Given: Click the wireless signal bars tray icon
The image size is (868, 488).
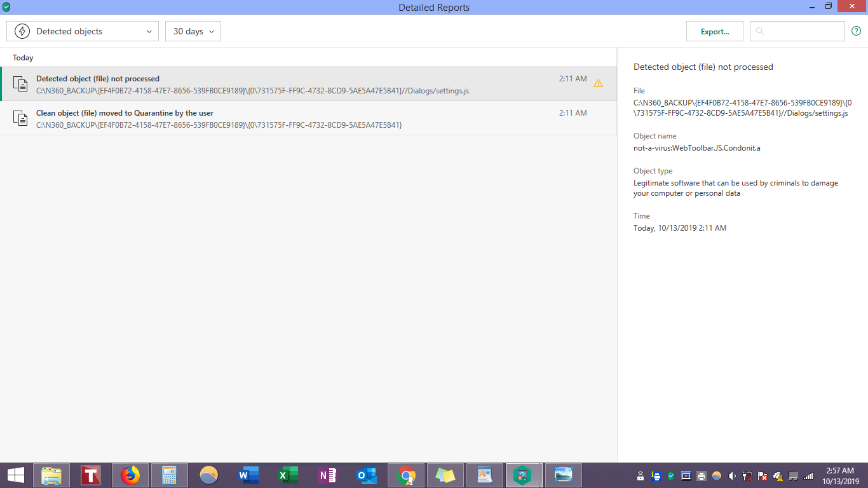Looking at the screenshot, I should (808, 475).
